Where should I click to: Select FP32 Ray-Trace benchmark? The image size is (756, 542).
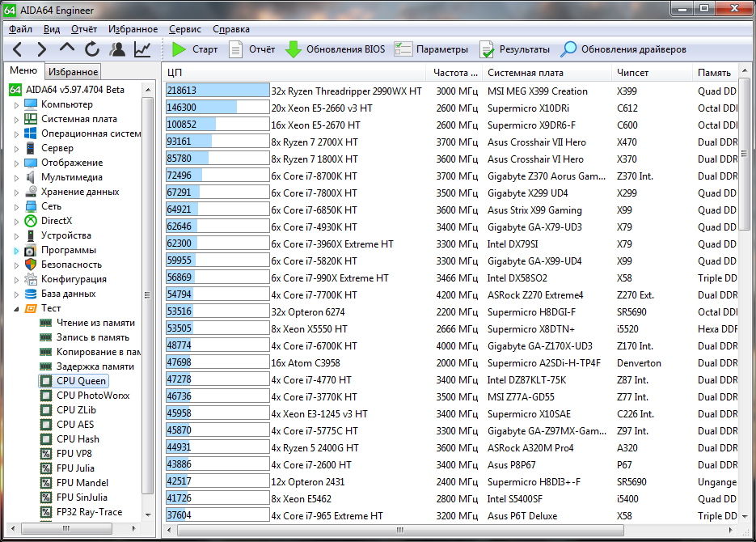tap(89, 511)
